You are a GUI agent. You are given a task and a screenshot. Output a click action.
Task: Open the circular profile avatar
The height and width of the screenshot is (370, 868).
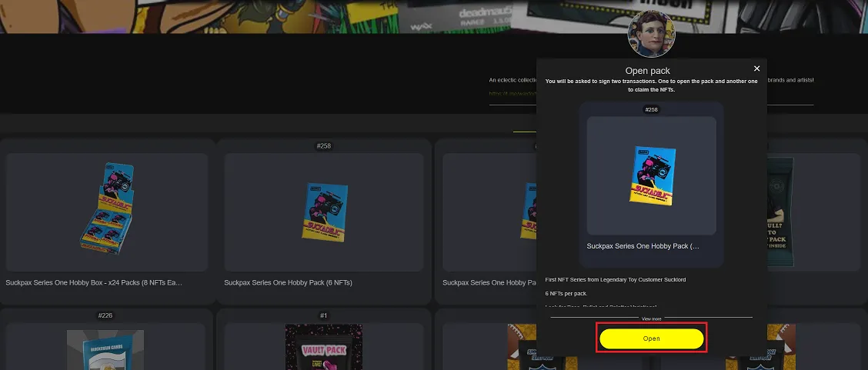pos(651,34)
